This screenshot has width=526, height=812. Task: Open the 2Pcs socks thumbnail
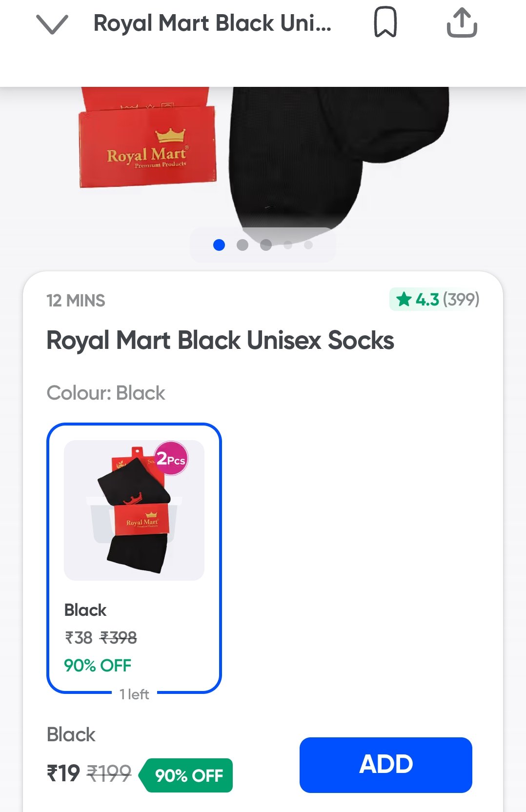pyautogui.click(x=134, y=510)
